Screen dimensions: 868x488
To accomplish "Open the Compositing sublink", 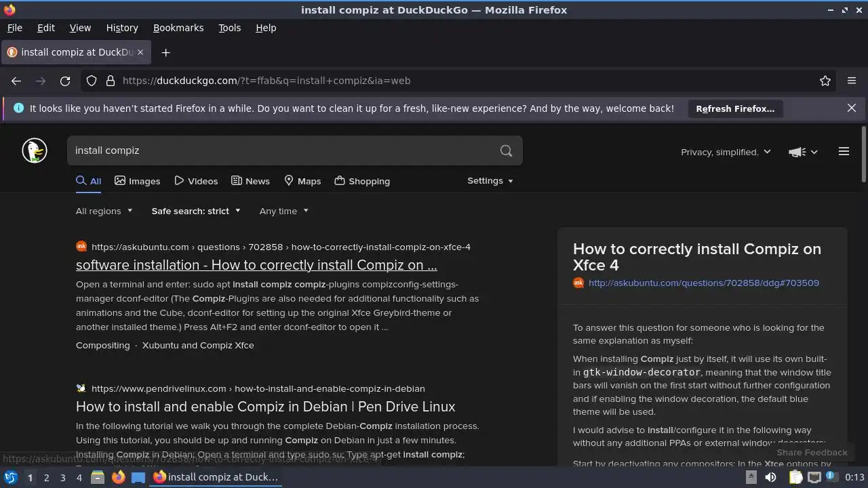I will tap(102, 345).
